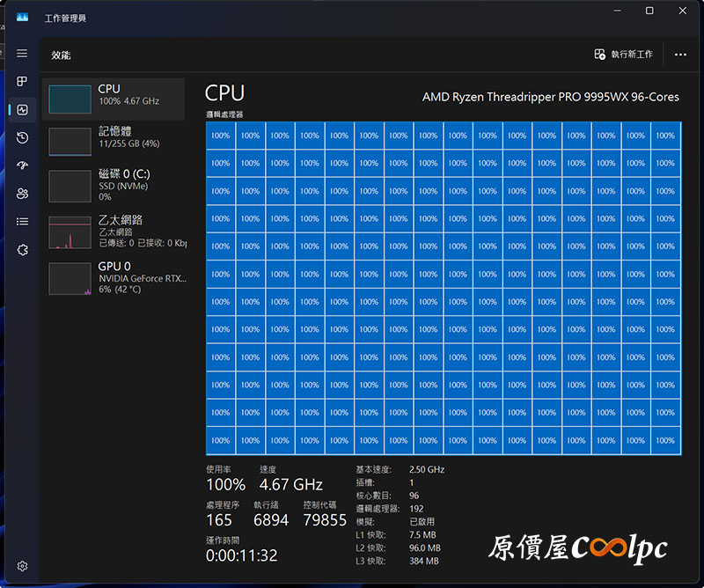Click the memory usage mini graph thumbnail
Viewport: 704px width, 588px height.
70,142
